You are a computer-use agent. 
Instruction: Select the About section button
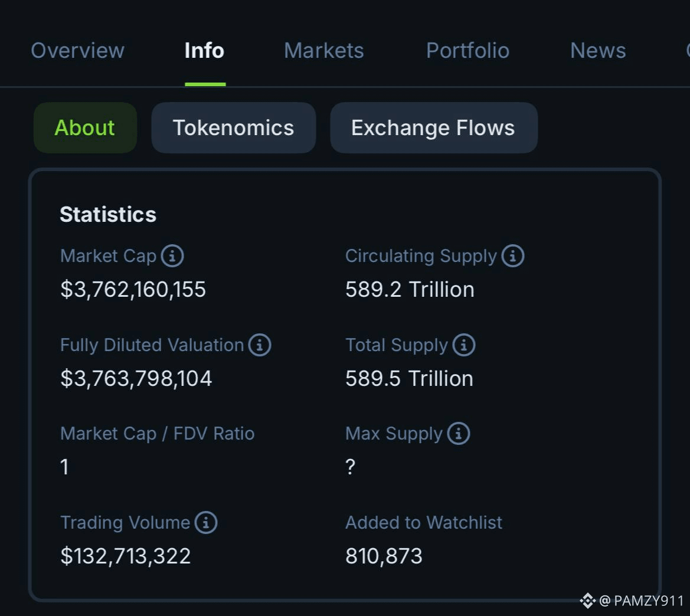(85, 128)
